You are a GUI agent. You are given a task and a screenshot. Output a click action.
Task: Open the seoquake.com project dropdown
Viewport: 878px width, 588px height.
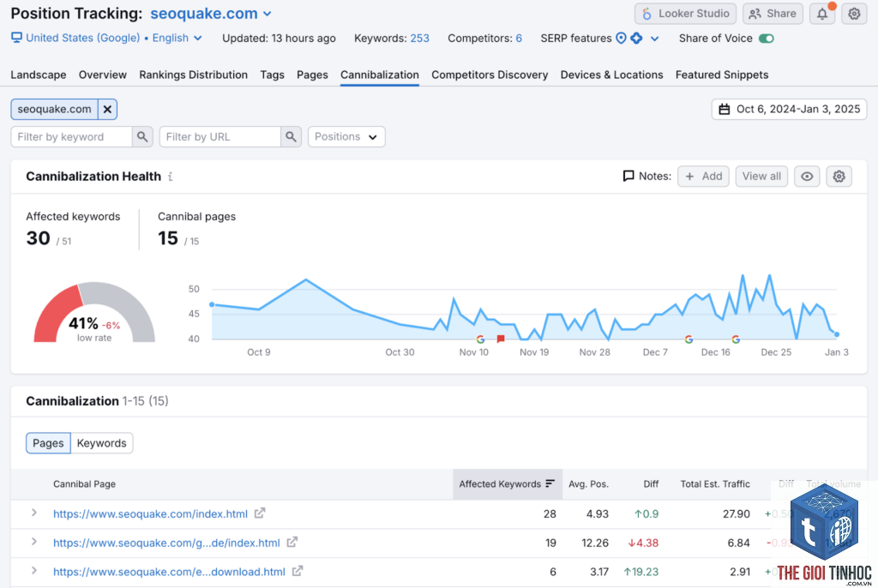tap(211, 14)
